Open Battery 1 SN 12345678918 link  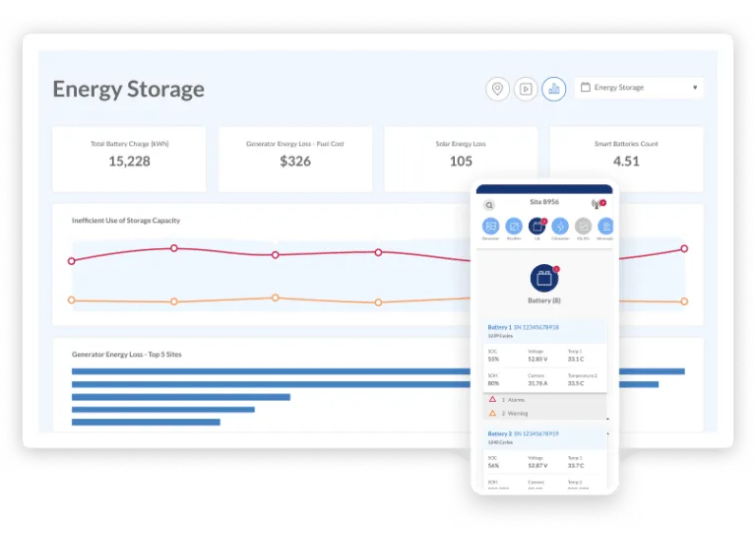pyautogui.click(x=523, y=327)
